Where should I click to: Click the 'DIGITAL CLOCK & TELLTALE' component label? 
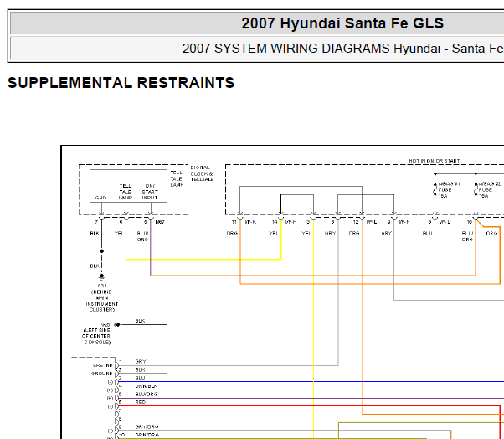coord(202,173)
